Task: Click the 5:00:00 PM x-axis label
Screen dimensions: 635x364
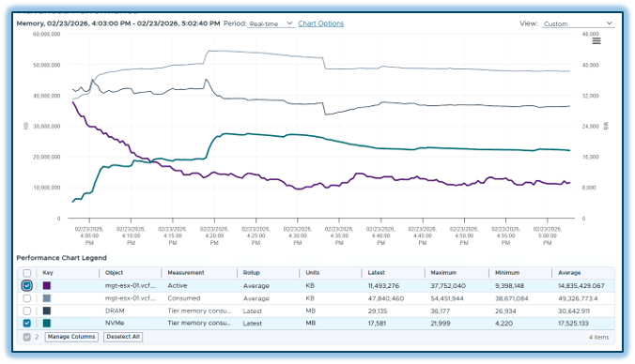Action: tap(547, 235)
